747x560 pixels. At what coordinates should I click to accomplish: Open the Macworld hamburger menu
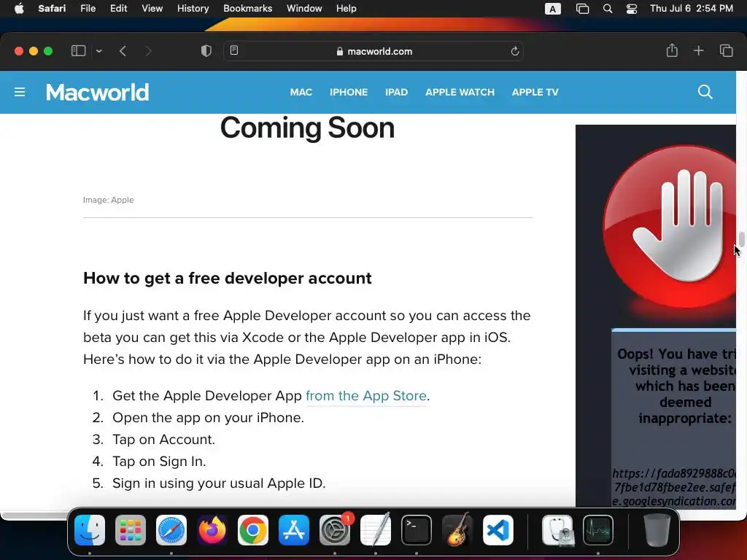tap(20, 92)
